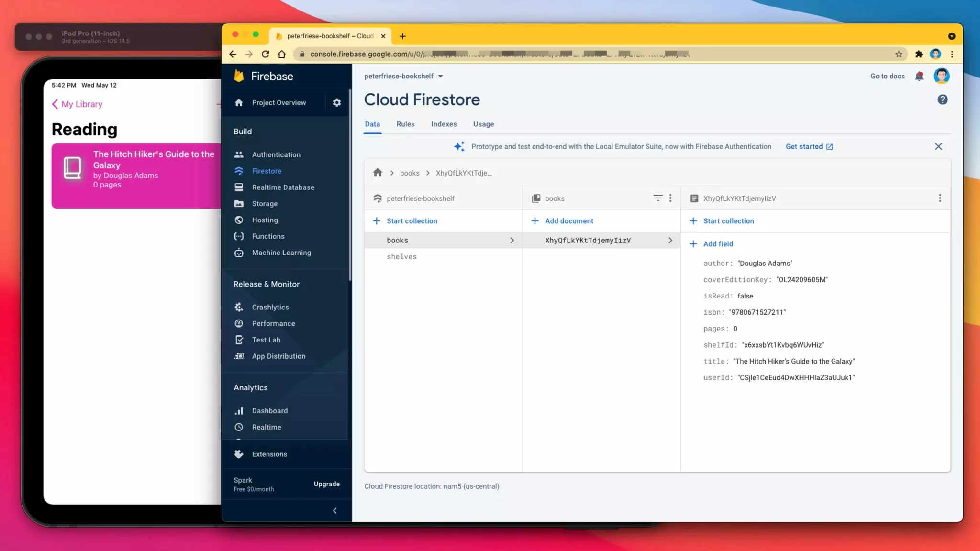Open Realtime Database in sidebar
Screen dimensions: 980x551
click(283, 187)
